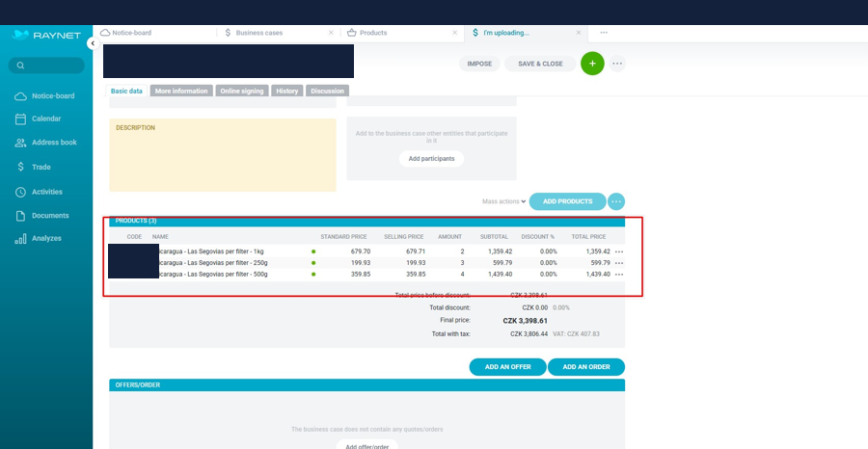This screenshot has width=868, height=449.
Task: Expand the Mass actions dropdown
Action: [x=503, y=201]
